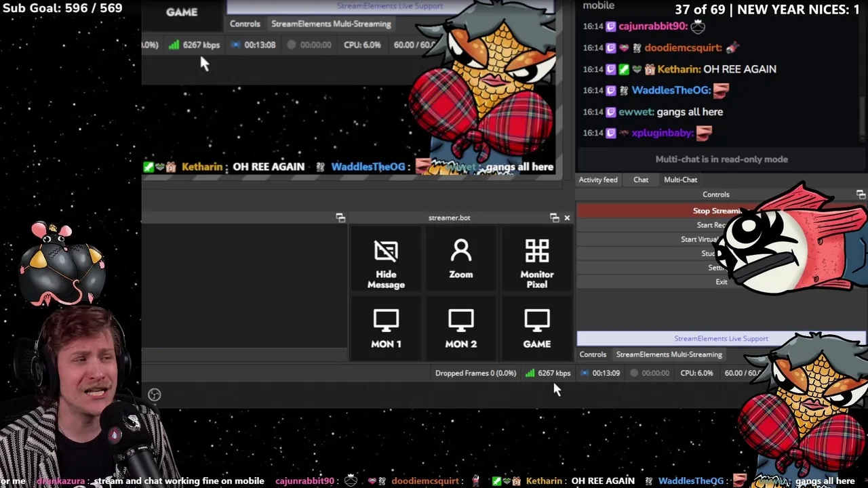Click "Multi-chat is in read-only mode" notice

pos(722,159)
